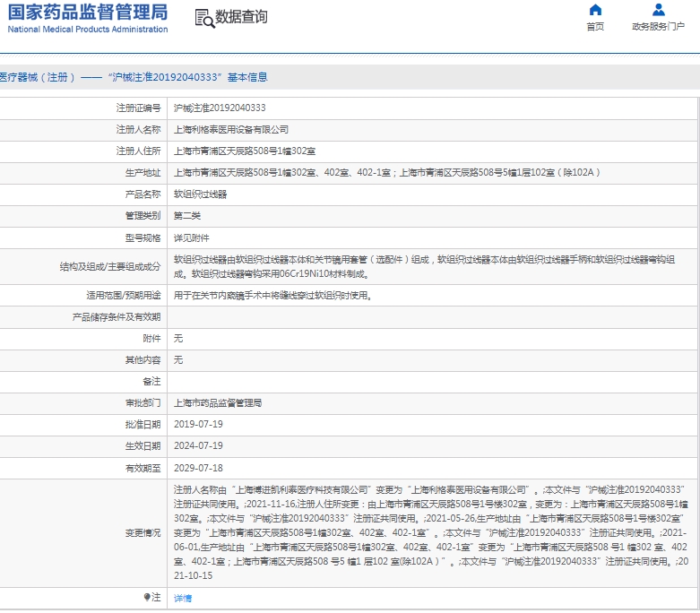The image size is (700, 613).
Task: Select expiry date 2029-07-18
Action: point(198,468)
